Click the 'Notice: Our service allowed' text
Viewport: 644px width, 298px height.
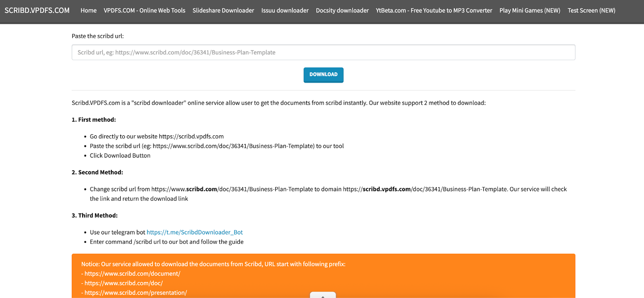[213, 264]
